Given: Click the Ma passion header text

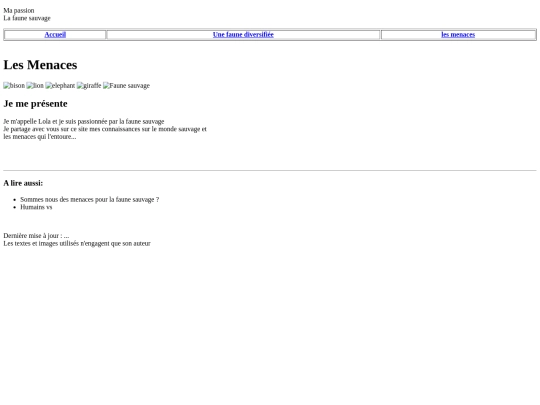Looking at the screenshot, I should 19,10.
